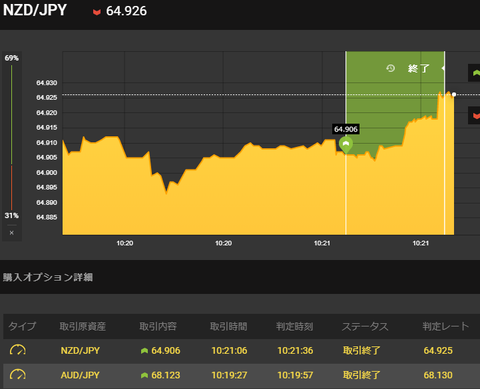The width and height of the screenshot is (480, 389).
Task: Click the 終了 label in the green zone
Action: coord(418,69)
